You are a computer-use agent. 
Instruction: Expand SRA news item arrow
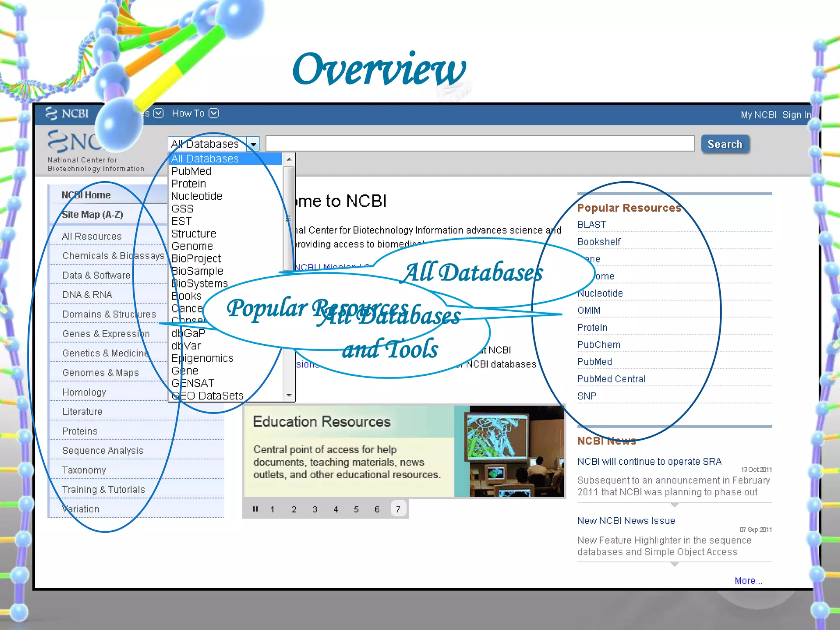point(674,505)
